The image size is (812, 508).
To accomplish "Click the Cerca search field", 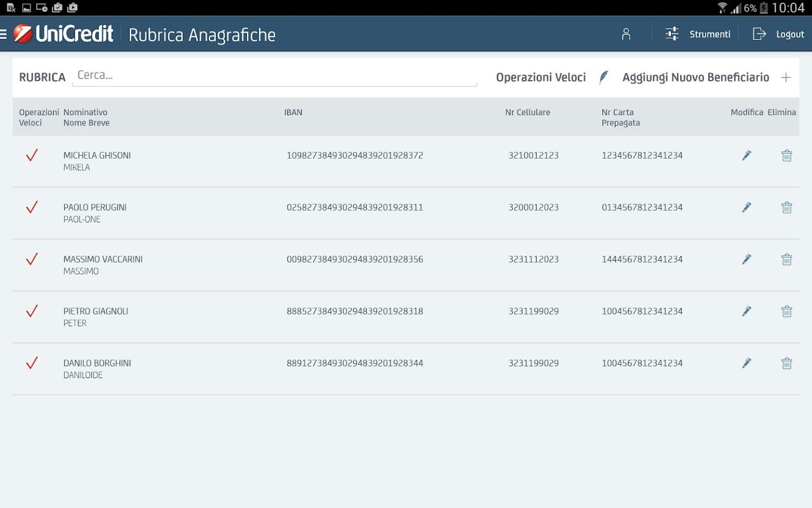I will (275, 76).
